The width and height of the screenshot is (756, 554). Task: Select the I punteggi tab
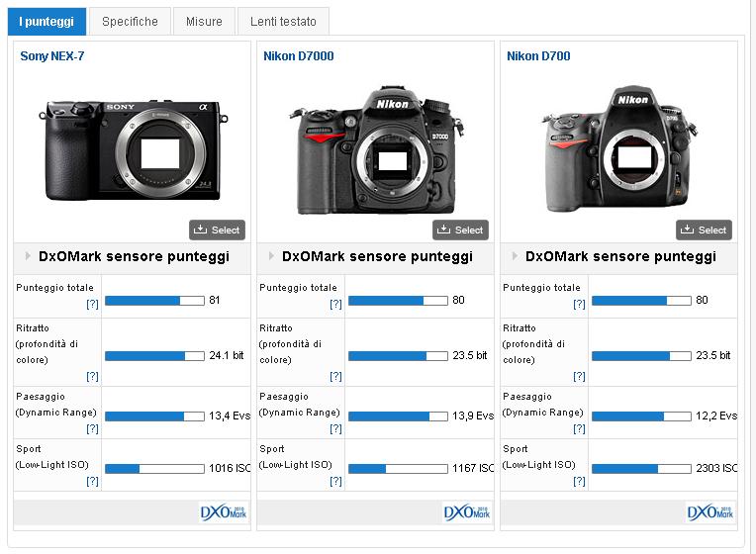click(45, 22)
